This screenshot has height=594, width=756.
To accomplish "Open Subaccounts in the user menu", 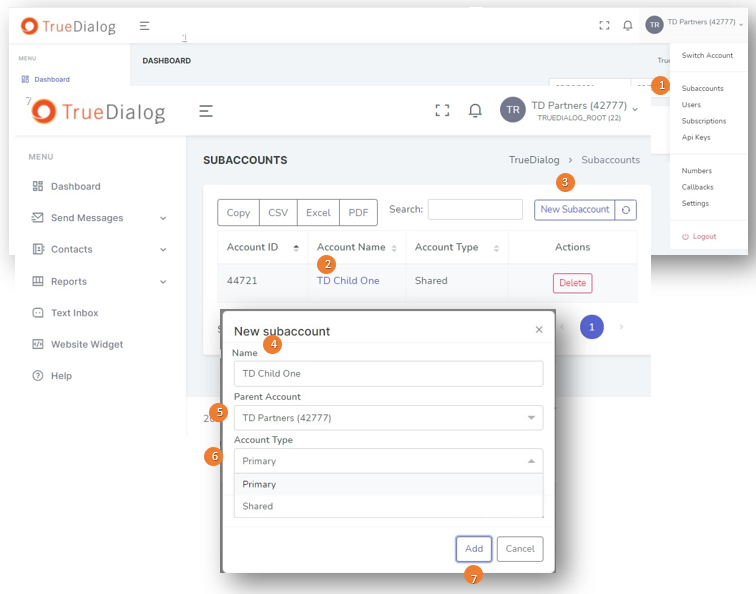I will click(702, 88).
